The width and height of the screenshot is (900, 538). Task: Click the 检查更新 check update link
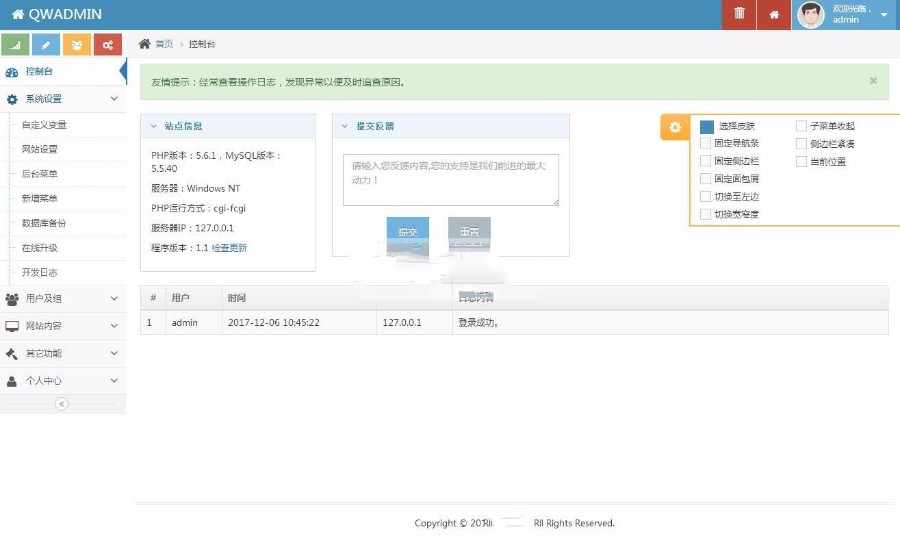(x=229, y=248)
